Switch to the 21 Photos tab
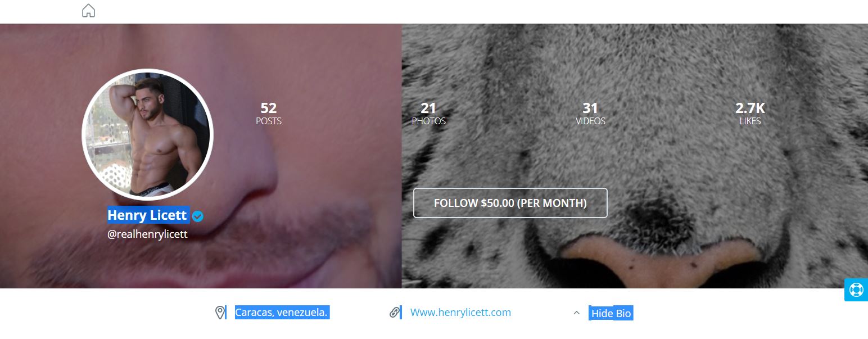Image resolution: width=868 pixels, height=339 pixels. pyautogui.click(x=429, y=113)
